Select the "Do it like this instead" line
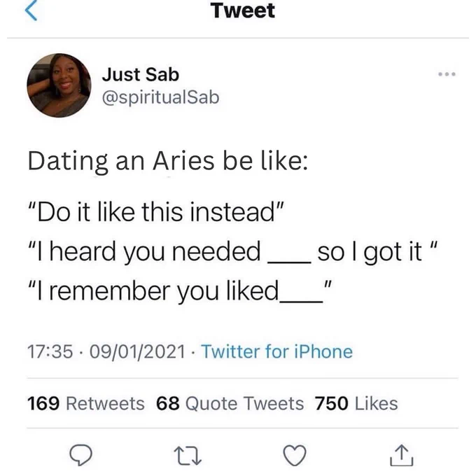 [156, 212]
